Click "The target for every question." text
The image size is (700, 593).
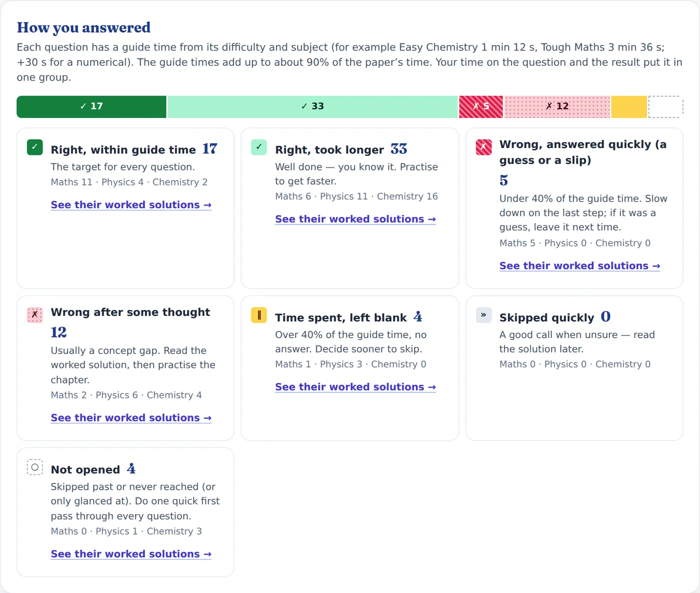tap(122, 167)
